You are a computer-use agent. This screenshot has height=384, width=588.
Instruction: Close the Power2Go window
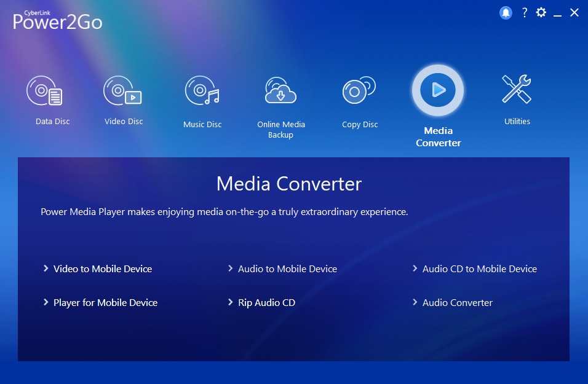tap(574, 13)
